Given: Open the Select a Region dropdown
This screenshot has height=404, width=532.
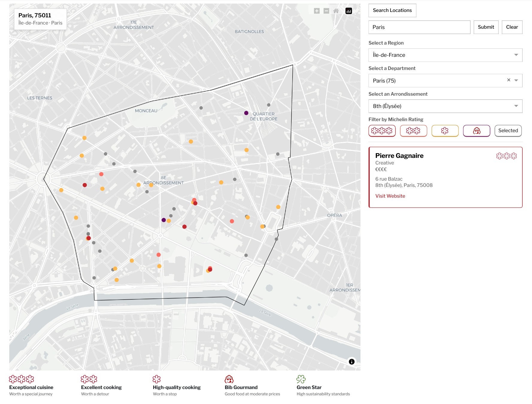Looking at the screenshot, I should [x=445, y=55].
